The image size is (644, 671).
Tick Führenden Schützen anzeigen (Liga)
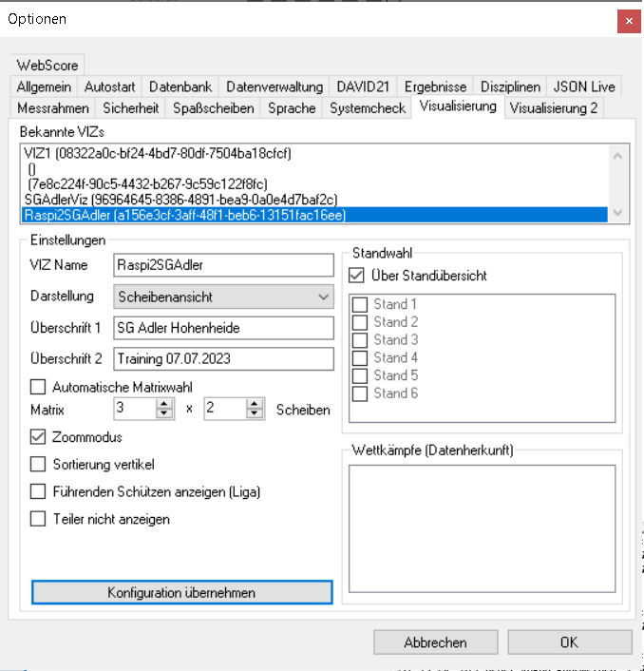[x=38, y=491]
